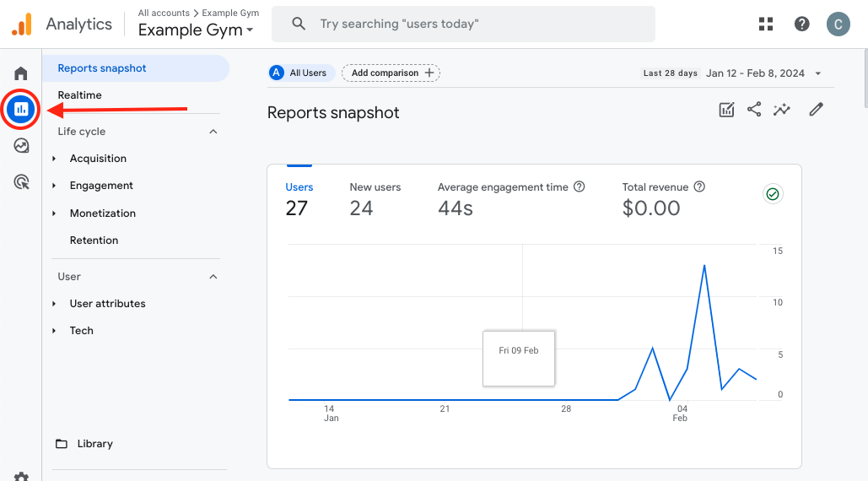Viewport: 868px width, 481px height.
Task: Expand the Engagement tree item
Action: 54,186
